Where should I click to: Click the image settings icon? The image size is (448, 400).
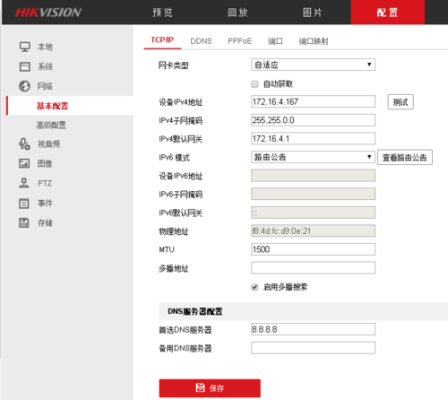(24, 163)
